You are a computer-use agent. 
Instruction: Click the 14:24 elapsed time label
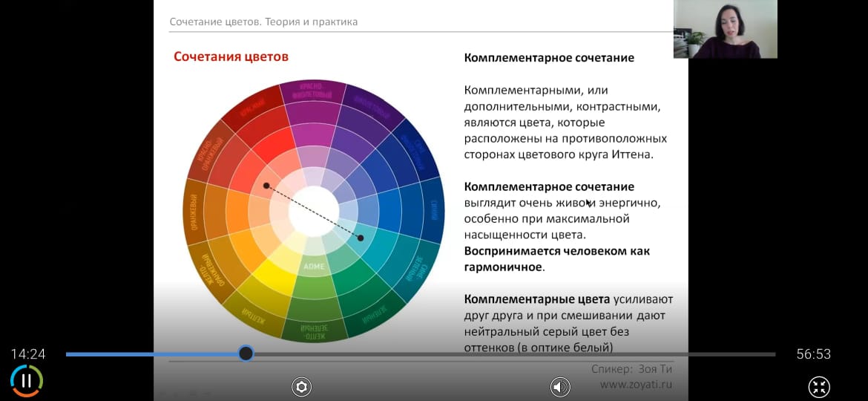[x=27, y=354]
